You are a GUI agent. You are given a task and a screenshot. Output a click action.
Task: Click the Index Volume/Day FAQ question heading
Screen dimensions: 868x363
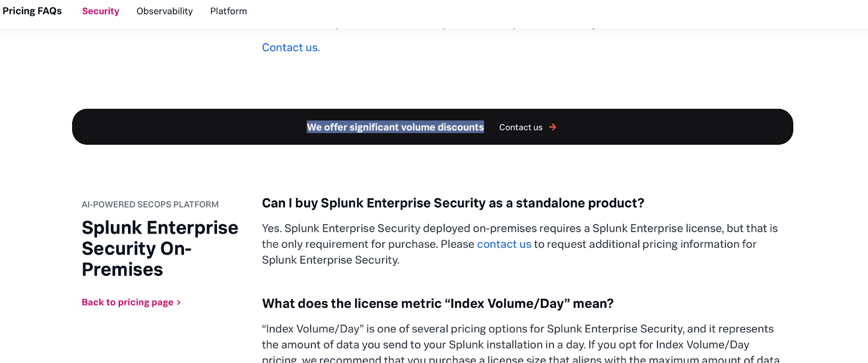[x=437, y=303]
